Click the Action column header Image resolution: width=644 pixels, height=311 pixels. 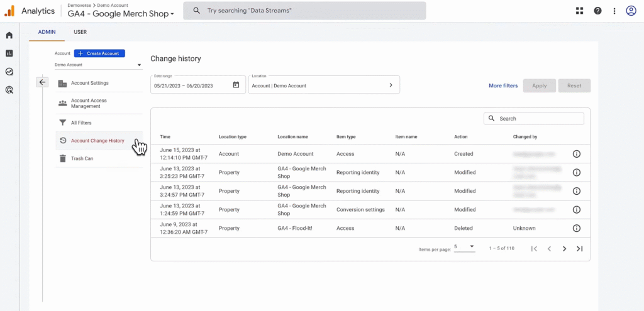(461, 136)
